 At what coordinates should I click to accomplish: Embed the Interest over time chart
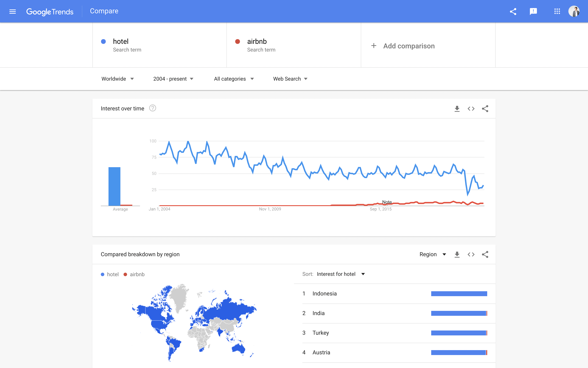point(471,108)
